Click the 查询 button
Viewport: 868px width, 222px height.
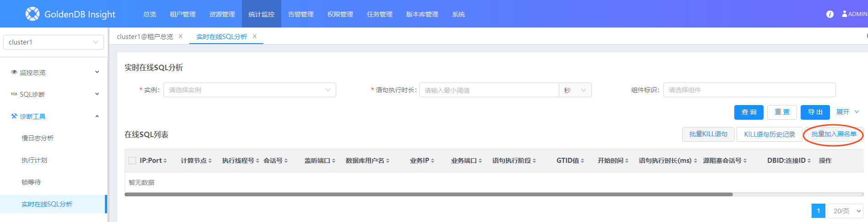749,112
